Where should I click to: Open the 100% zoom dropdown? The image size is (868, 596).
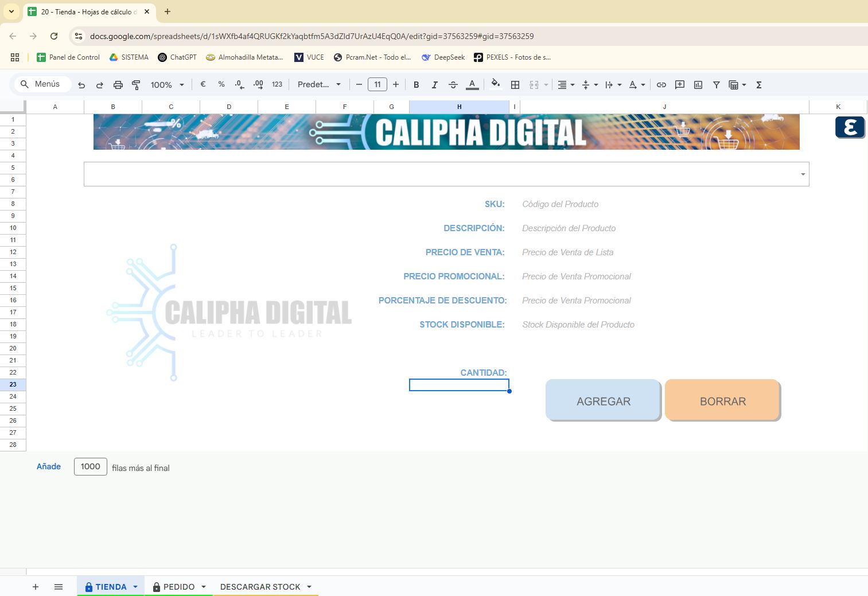(x=167, y=85)
